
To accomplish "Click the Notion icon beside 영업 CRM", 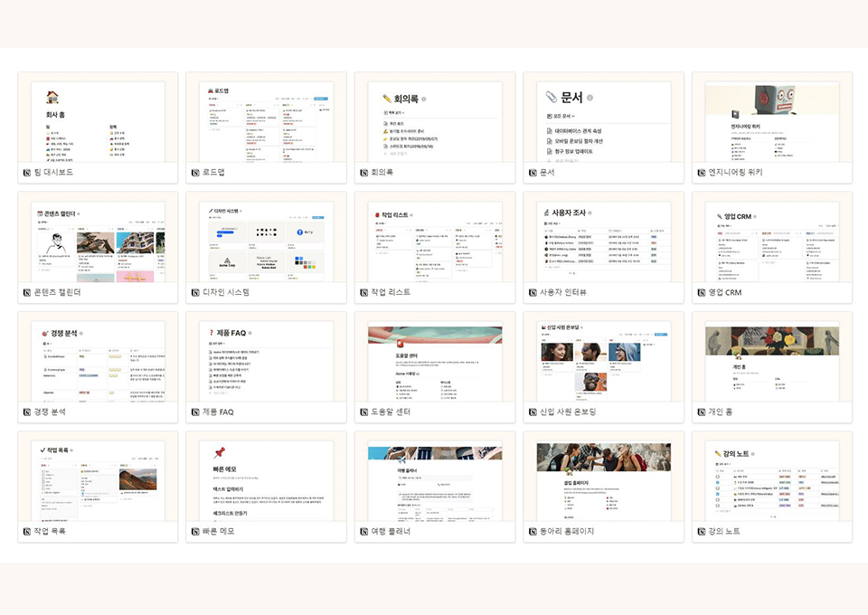I will pyautogui.click(x=702, y=292).
